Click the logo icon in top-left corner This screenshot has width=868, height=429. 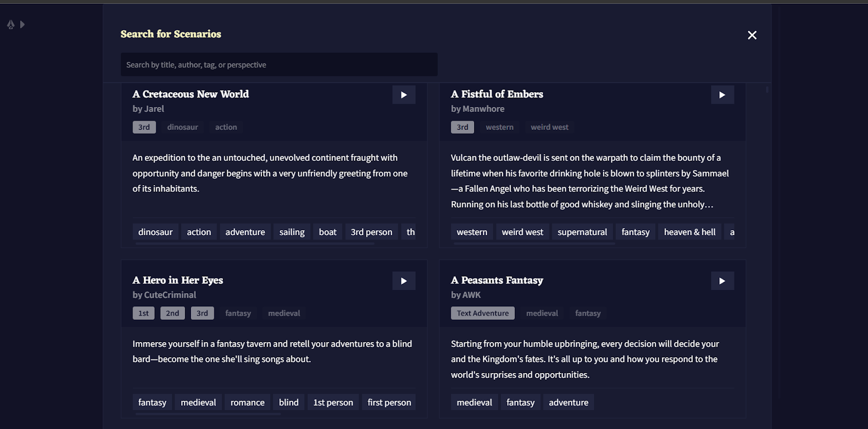(11, 24)
